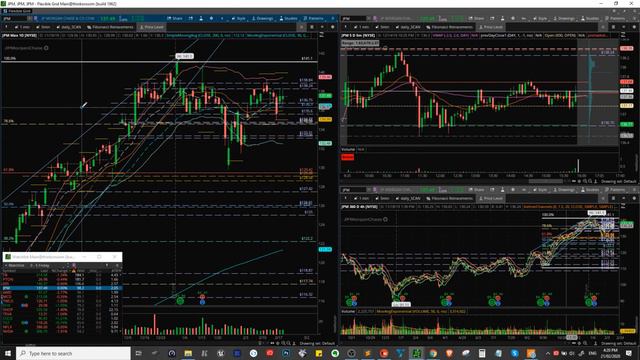
Task: Choose Fibonacci Retracements tool on the left chart
Action: [x=110, y=27]
